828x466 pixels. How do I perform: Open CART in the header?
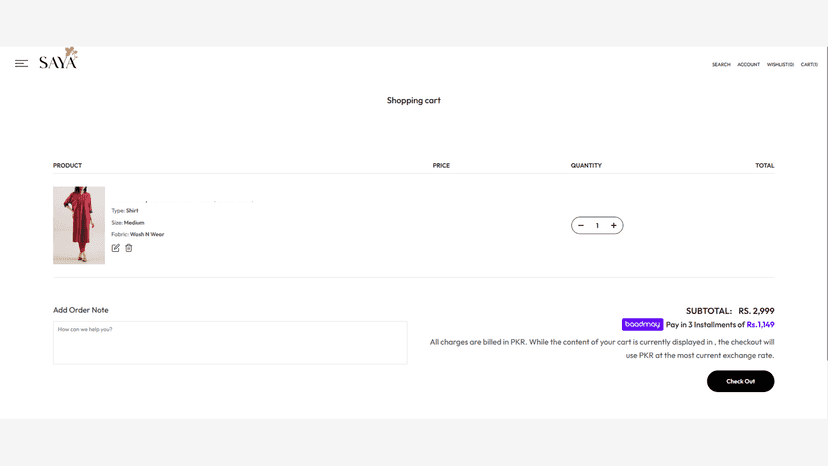click(809, 64)
